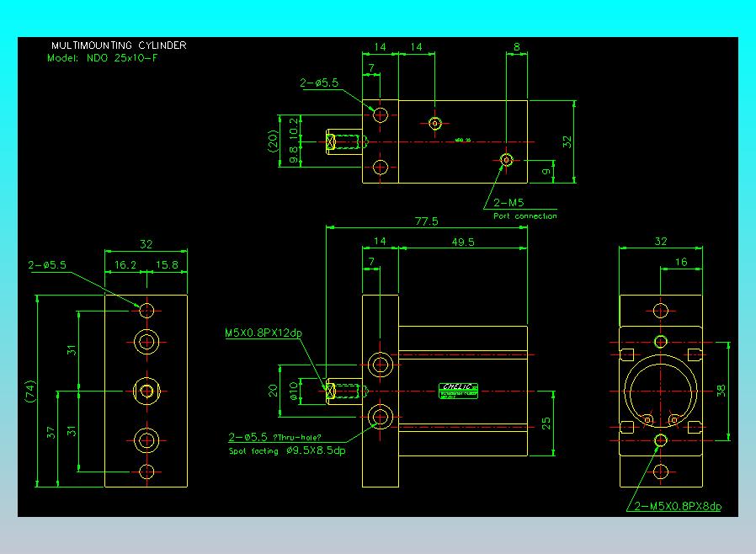The height and width of the screenshot is (554, 756).
Task: Select the 32 dimension above the 16
Action: 661,241
